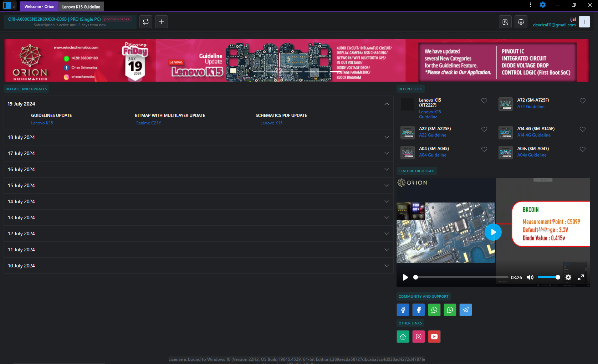Click the refresh/switch license icon
598x364 pixels.
(x=146, y=22)
